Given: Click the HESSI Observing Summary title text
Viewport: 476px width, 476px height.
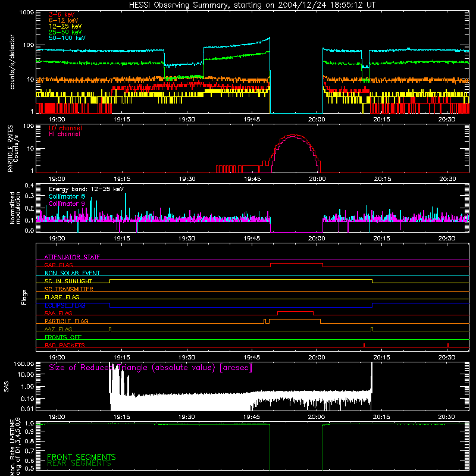Looking at the screenshot, I should 252,5.
